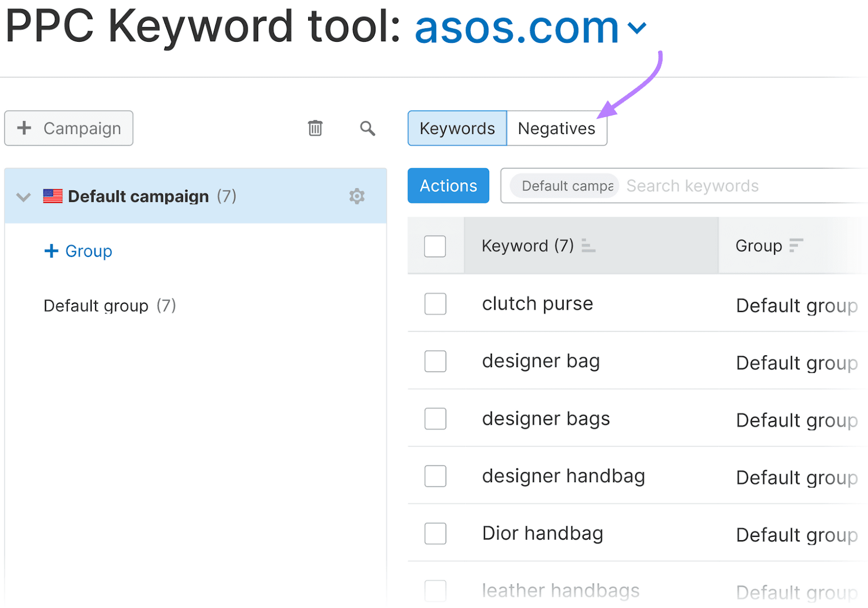This screenshot has width=868, height=608.
Task: Check the designer handbag row checkbox
Action: pos(435,476)
